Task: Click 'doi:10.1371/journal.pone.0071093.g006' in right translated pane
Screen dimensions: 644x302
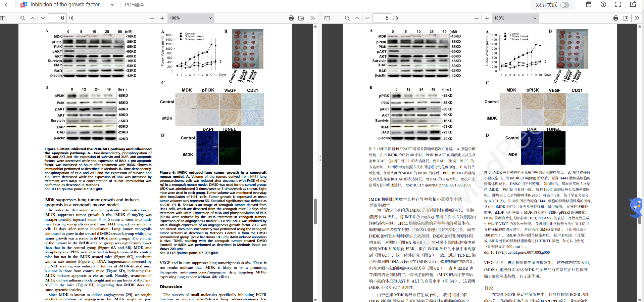Action: pos(517,252)
